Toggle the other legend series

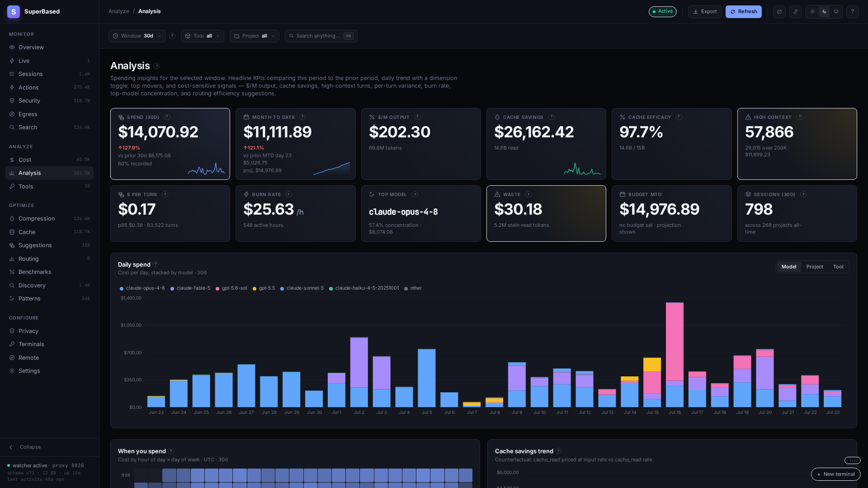(413, 288)
